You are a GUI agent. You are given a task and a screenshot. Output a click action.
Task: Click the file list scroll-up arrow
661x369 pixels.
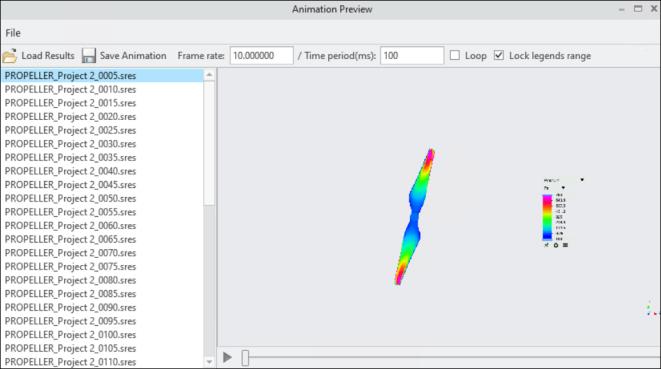click(x=209, y=75)
